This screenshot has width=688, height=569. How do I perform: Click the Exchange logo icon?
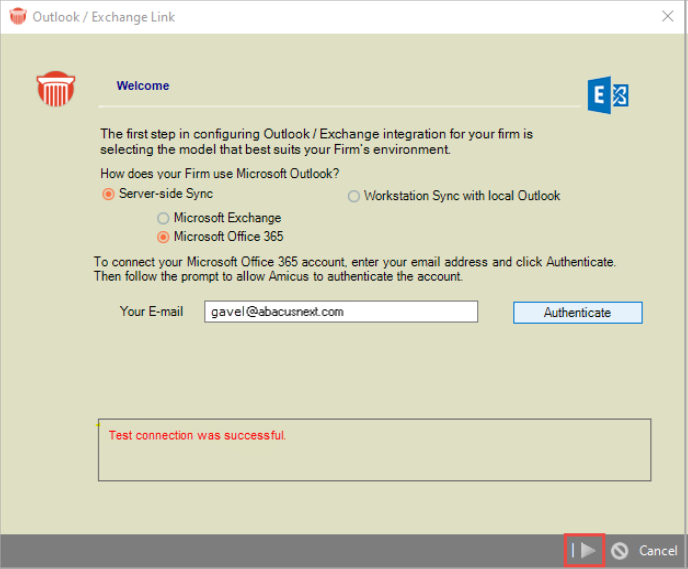point(608,95)
